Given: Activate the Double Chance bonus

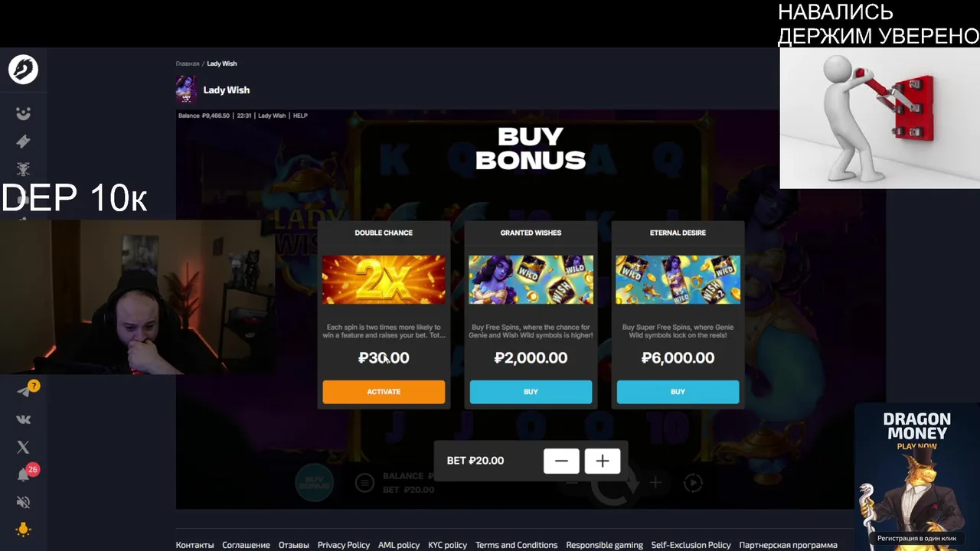Looking at the screenshot, I should tap(384, 392).
